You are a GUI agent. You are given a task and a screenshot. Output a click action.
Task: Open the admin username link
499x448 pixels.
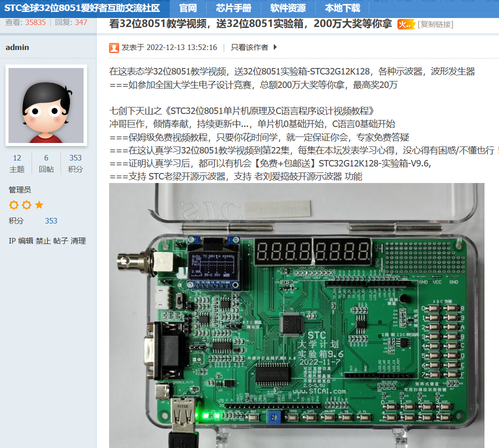tap(17, 47)
